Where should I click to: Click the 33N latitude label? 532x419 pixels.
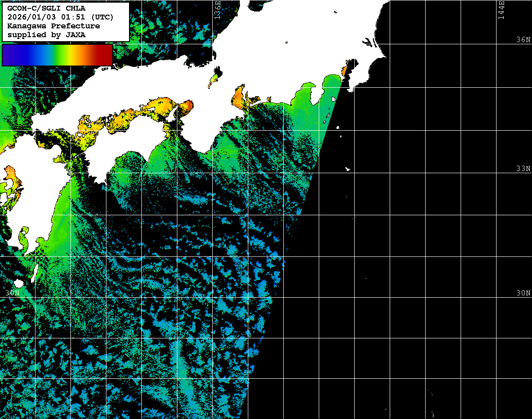click(x=523, y=169)
